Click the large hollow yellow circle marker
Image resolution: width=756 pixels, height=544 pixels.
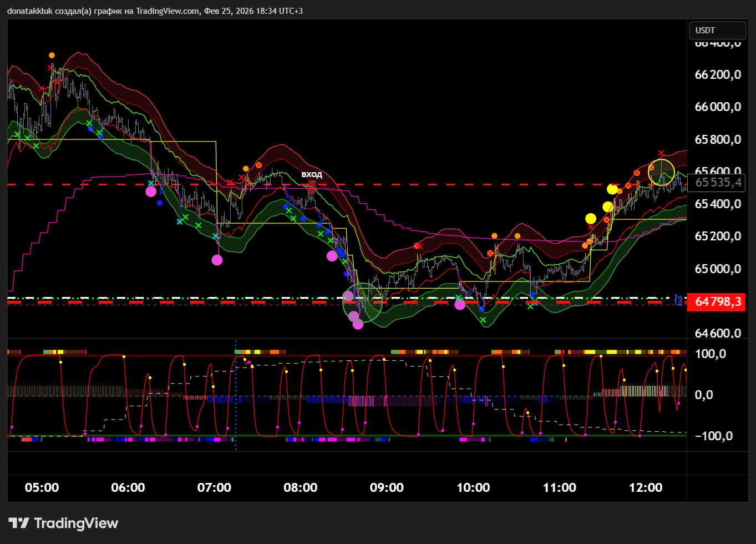point(661,172)
